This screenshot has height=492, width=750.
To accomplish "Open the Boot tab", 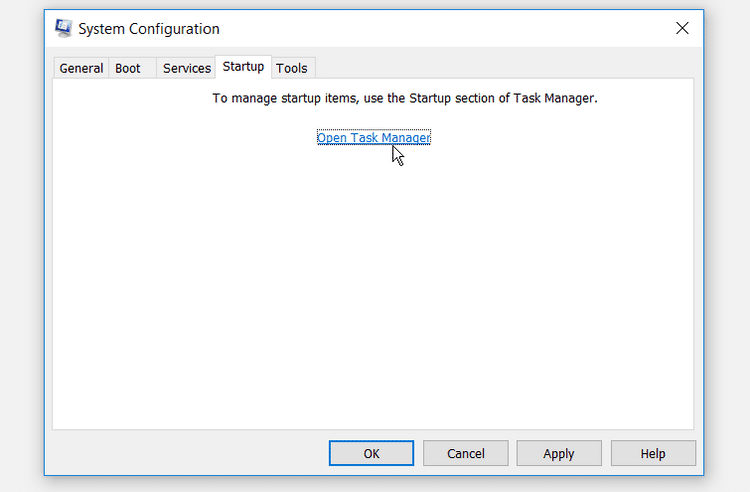I will 128,68.
